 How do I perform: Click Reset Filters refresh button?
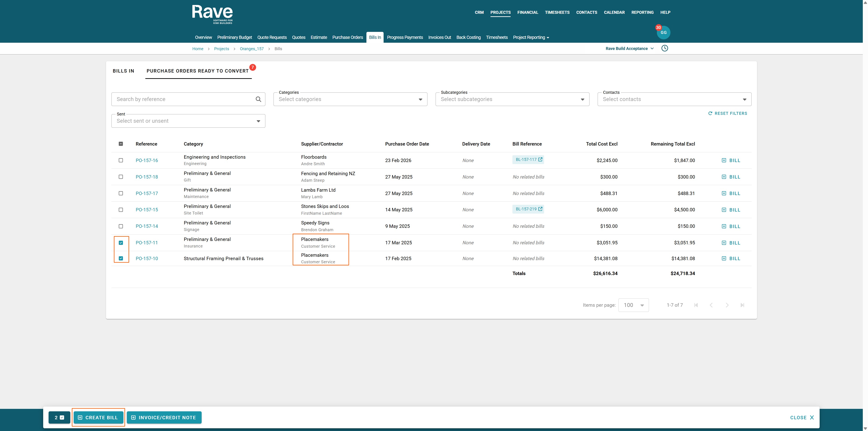pyautogui.click(x=727, y=113)
